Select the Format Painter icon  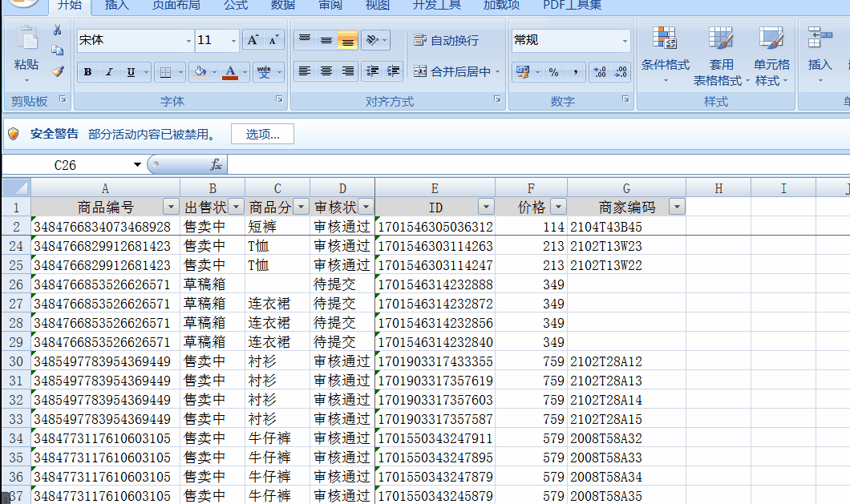pos(56,72)
